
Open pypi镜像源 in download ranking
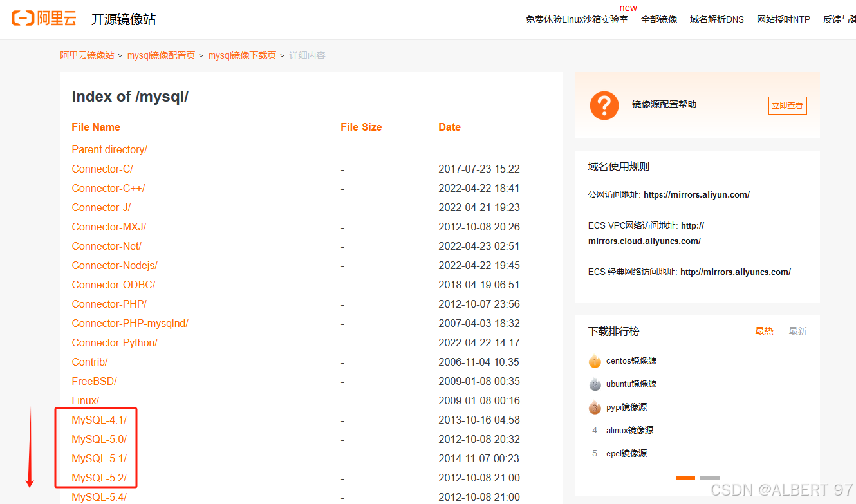point(627,407)
